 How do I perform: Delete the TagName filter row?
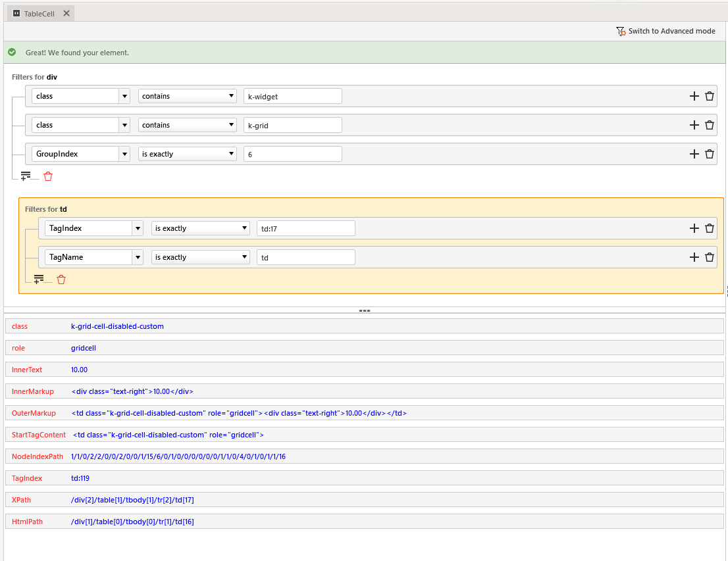click(x=710, y=257)
